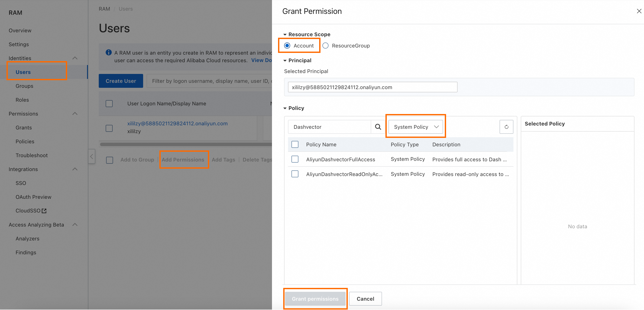Collapse the sidebar with the arrow handle

click(x=92, y=156)
